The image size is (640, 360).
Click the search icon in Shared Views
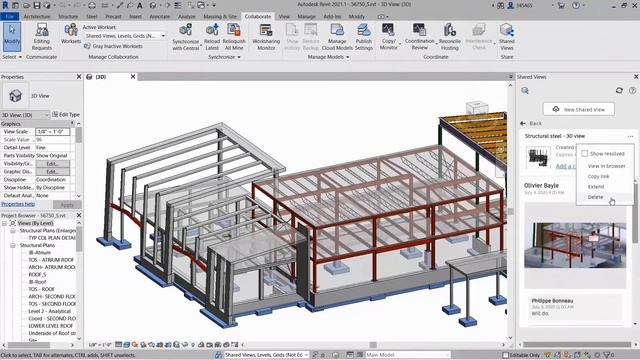(x=525, y=91)
